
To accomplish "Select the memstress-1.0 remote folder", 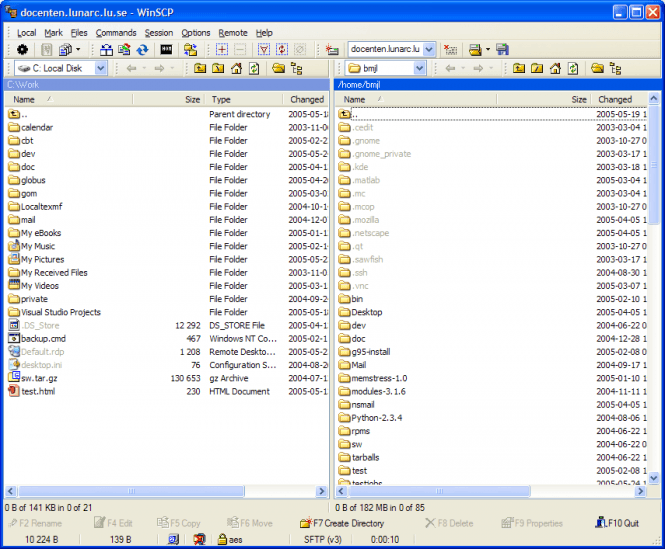I will coord(379,378).
